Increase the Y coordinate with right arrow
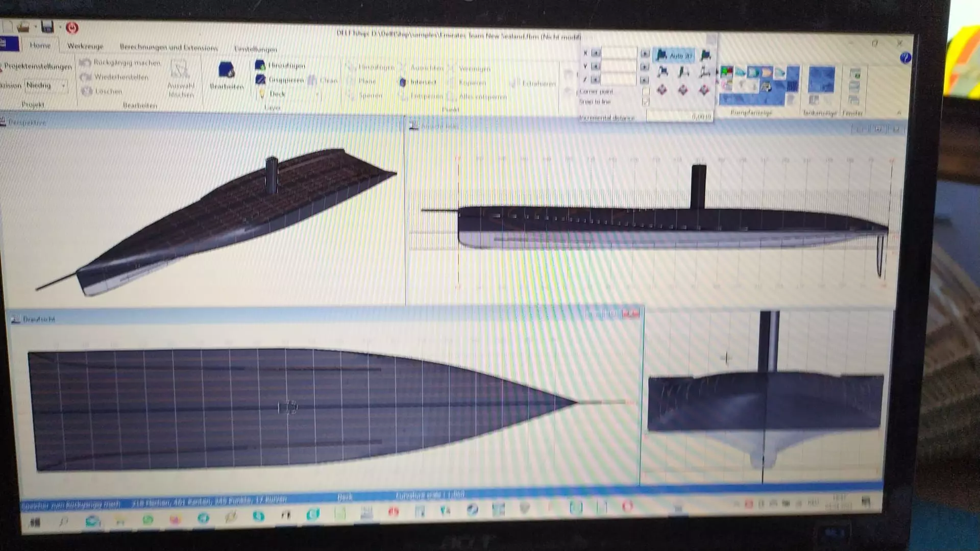This screenshot has width=980, height=551. [645, 67]
